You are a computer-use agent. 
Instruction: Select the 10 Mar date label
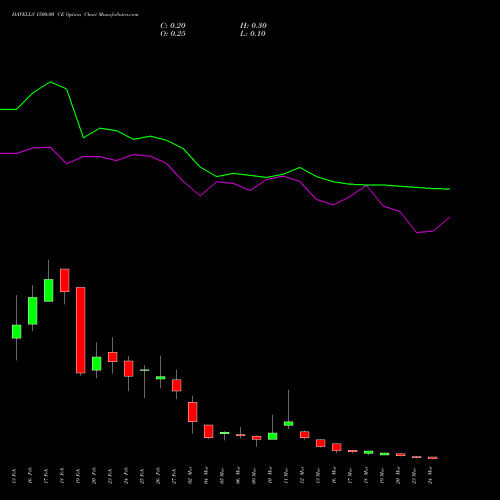(x=270, y=476)
